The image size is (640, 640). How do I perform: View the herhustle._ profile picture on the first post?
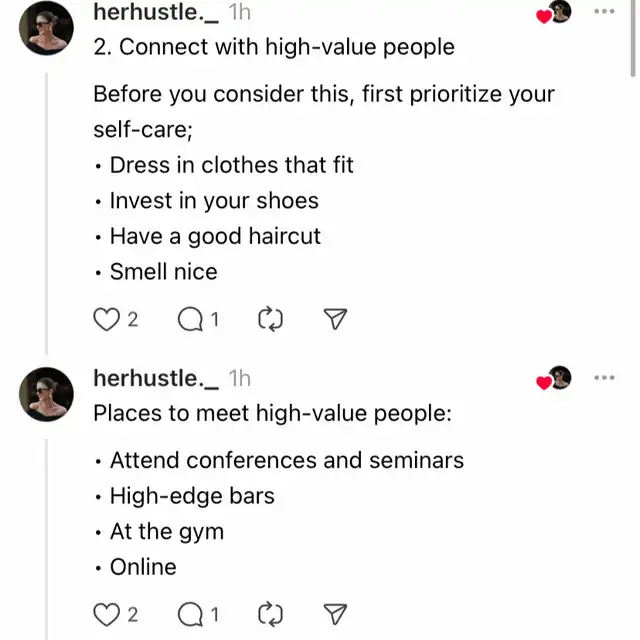coord(46,28)
